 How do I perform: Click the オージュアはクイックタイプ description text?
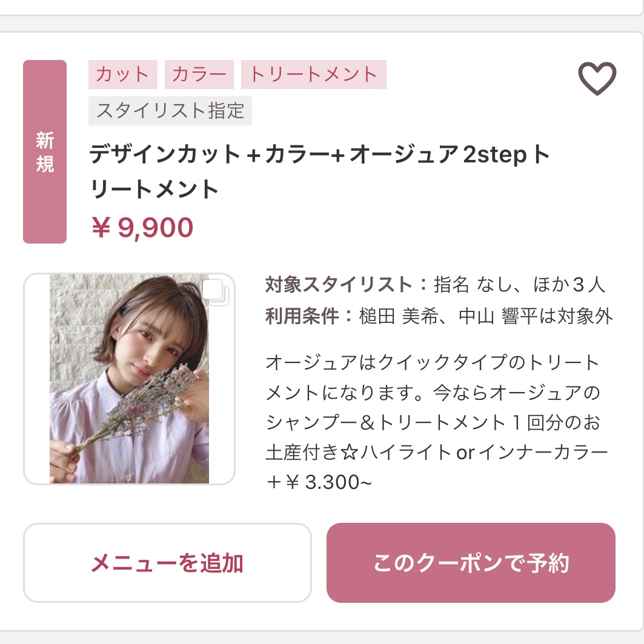click(x=432, y=363)
